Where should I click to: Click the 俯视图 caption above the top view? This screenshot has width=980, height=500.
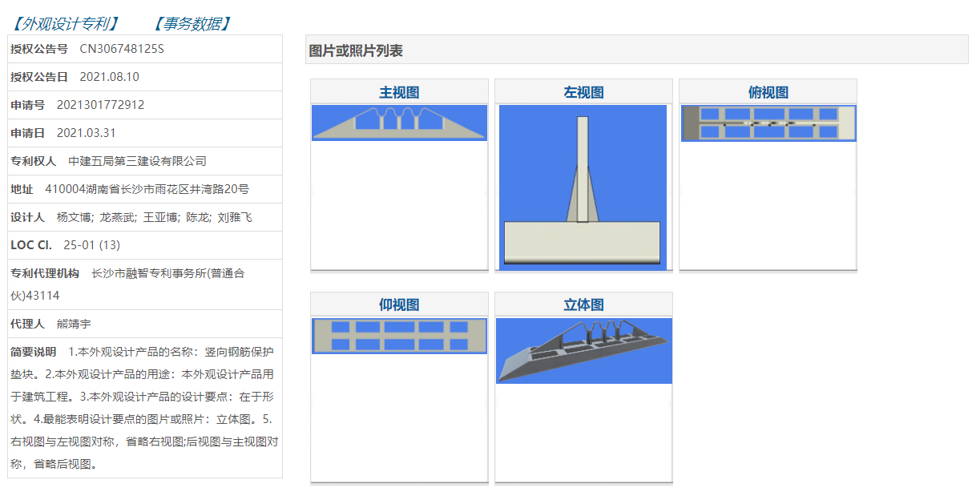[767, 91]
